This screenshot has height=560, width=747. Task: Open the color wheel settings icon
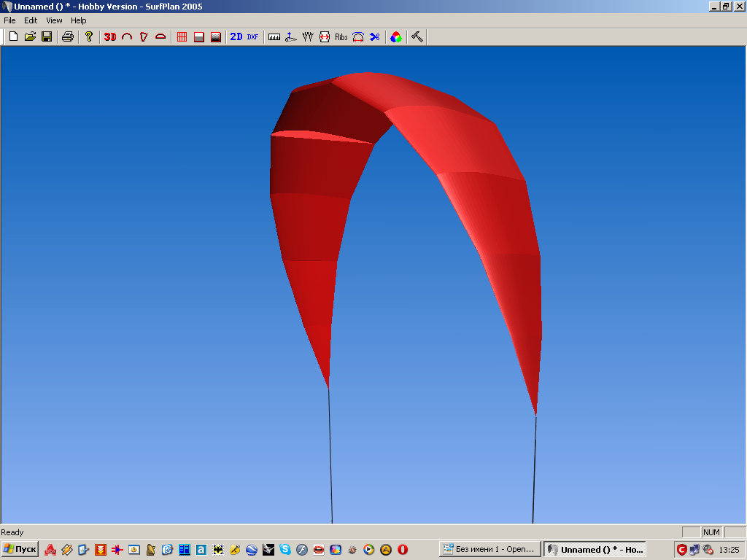tap(396, 36)
